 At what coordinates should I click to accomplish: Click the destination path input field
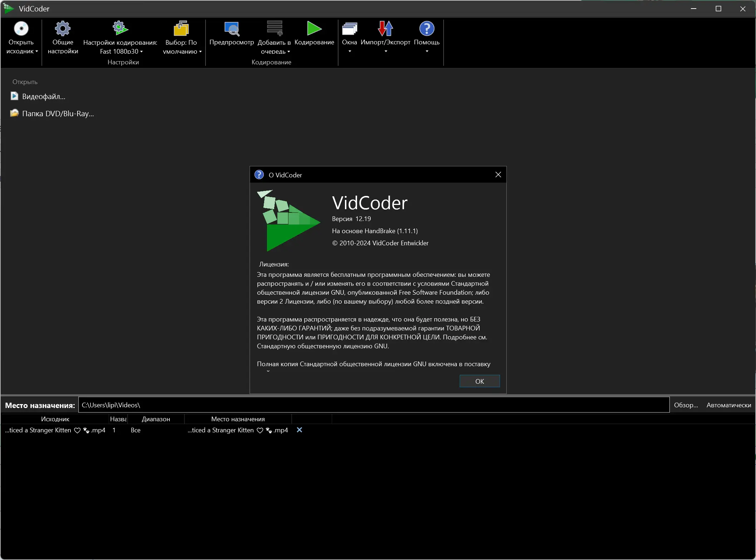pos(373,405)
